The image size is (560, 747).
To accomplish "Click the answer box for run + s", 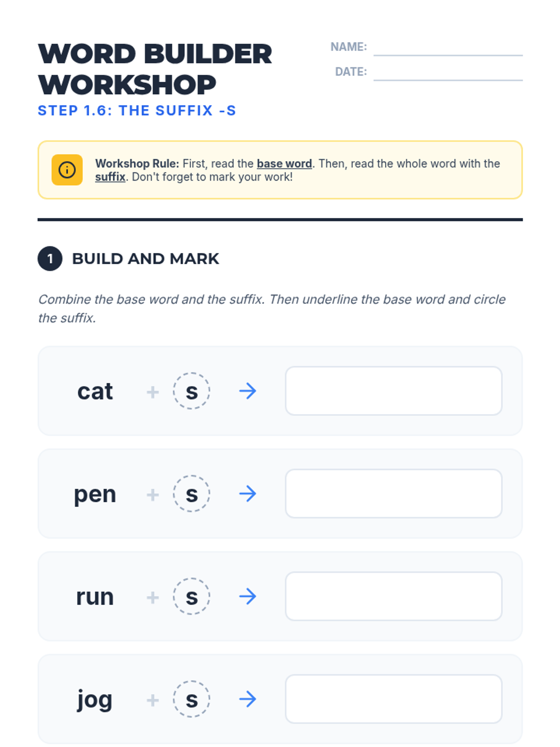I will [x=394, y=596].
